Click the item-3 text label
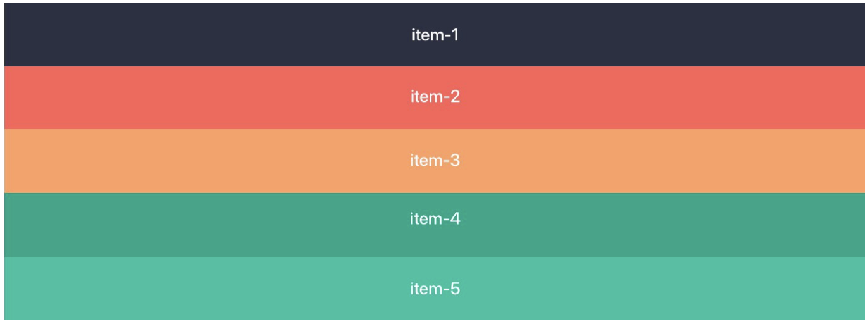The height and width of the screenshot is (324, 868). (x=435, y=160)
